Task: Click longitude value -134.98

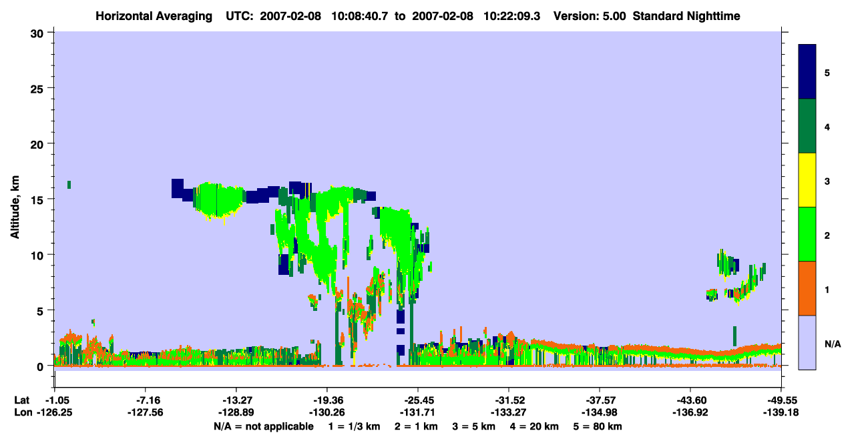Action: point(599,412)
